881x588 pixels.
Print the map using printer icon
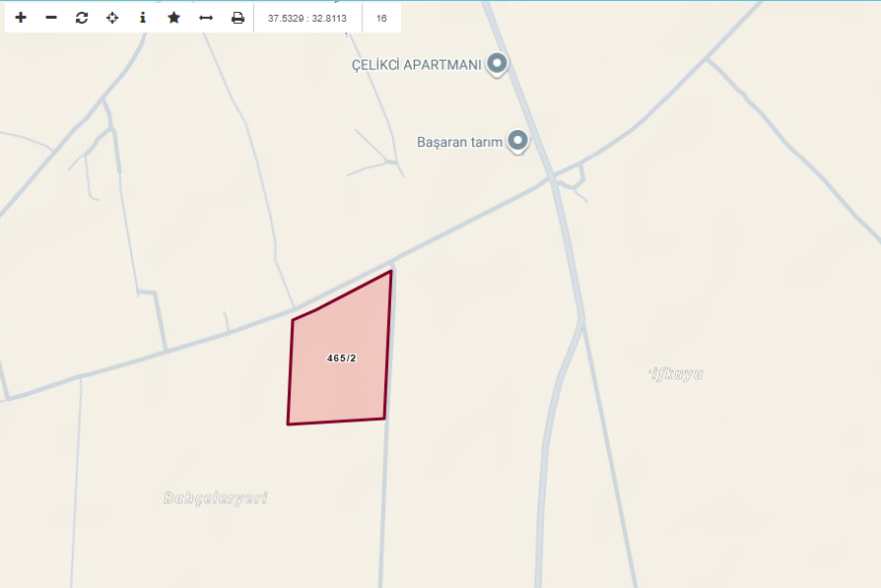click(237, 18)
